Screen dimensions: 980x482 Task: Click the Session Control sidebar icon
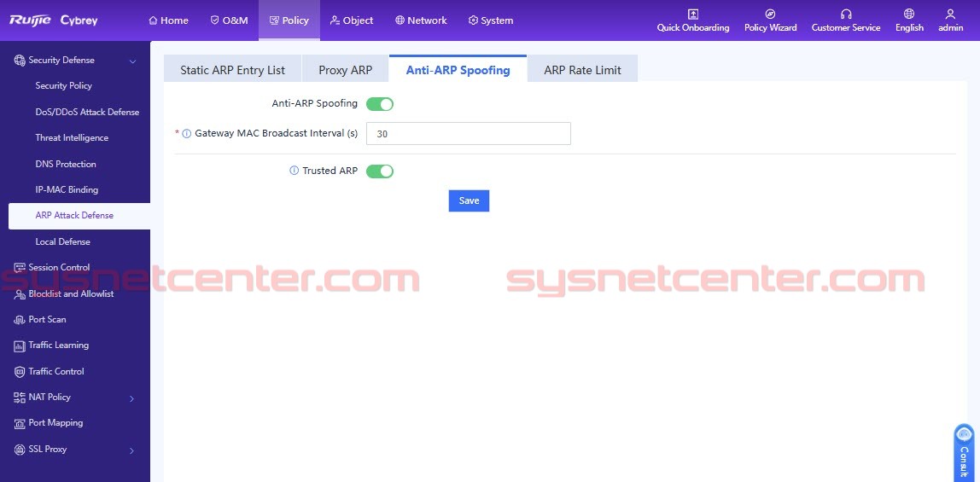pyautogui.click(x=20, y=267)
